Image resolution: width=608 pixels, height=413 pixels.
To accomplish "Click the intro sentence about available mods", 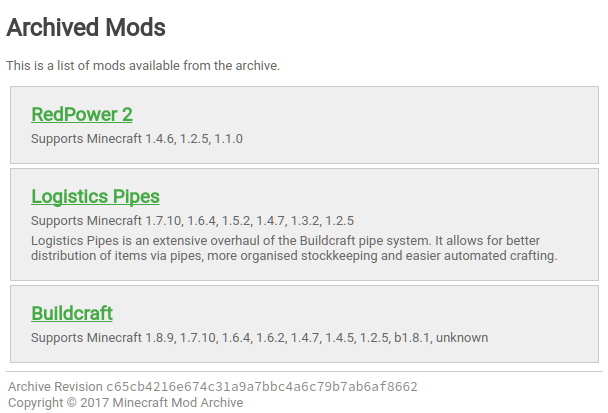I will tap(143, 66).
